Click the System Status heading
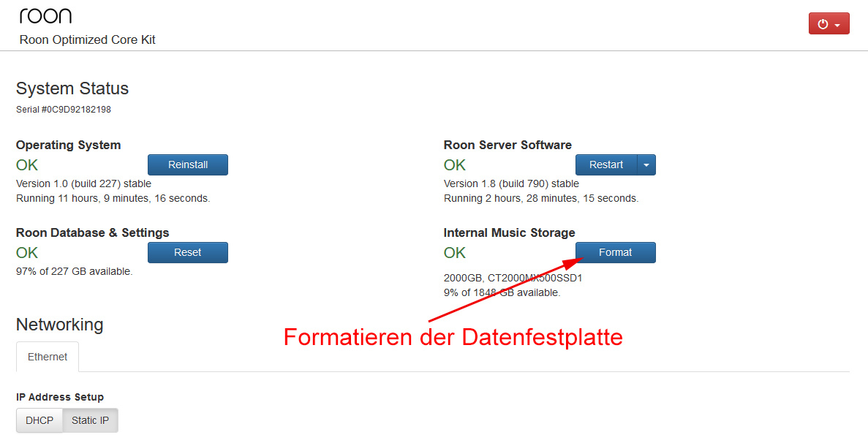 click(72, 88)
